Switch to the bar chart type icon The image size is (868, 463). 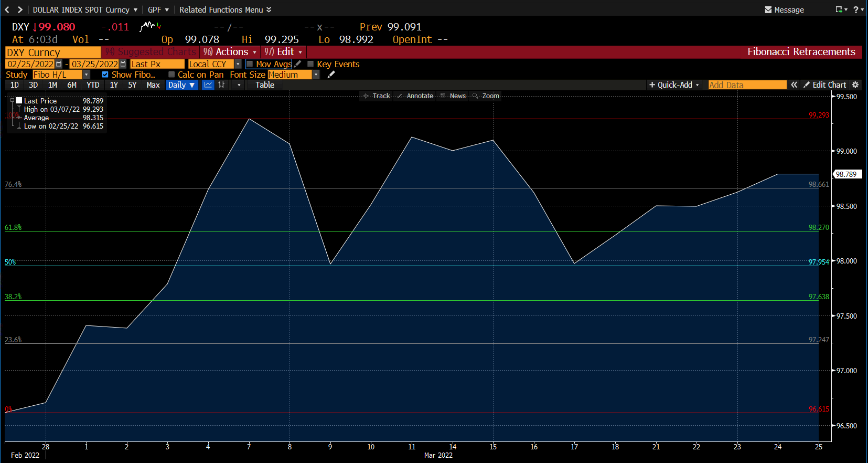click(222, 85)
